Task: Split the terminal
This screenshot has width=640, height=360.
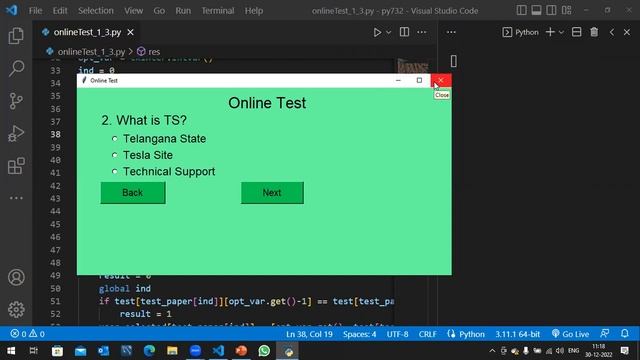Action: 576,32
